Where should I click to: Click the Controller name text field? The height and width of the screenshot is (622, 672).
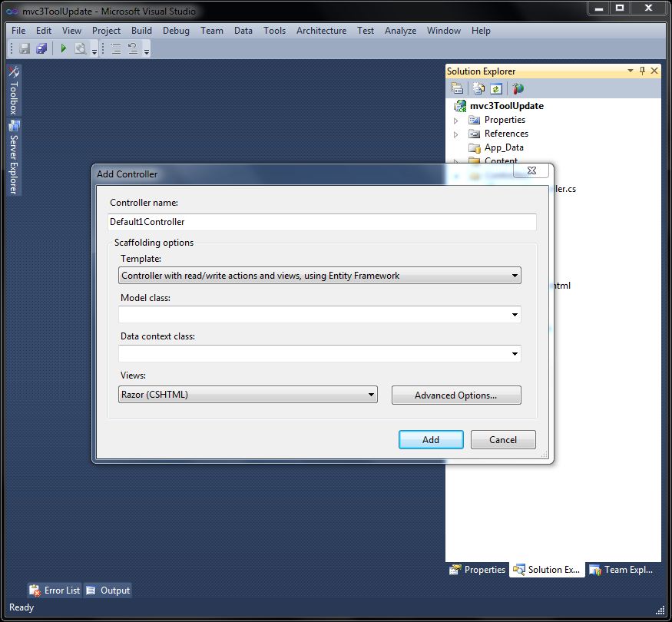[323, 222]
